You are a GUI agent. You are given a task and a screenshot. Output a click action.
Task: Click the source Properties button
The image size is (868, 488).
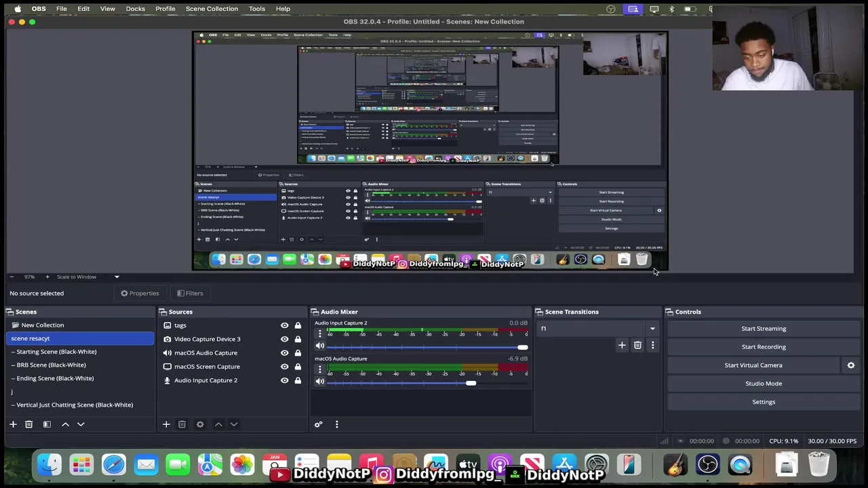pos(140,293)
